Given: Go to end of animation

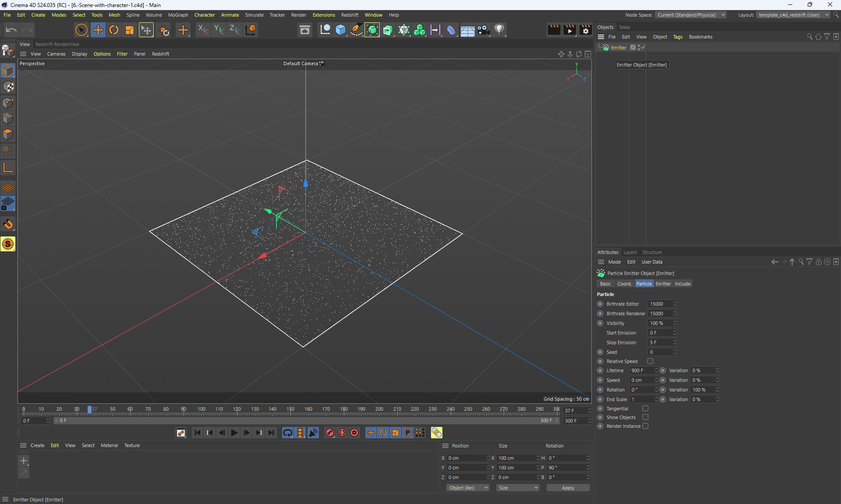Looking at the screenshot, I should [272, 433].
